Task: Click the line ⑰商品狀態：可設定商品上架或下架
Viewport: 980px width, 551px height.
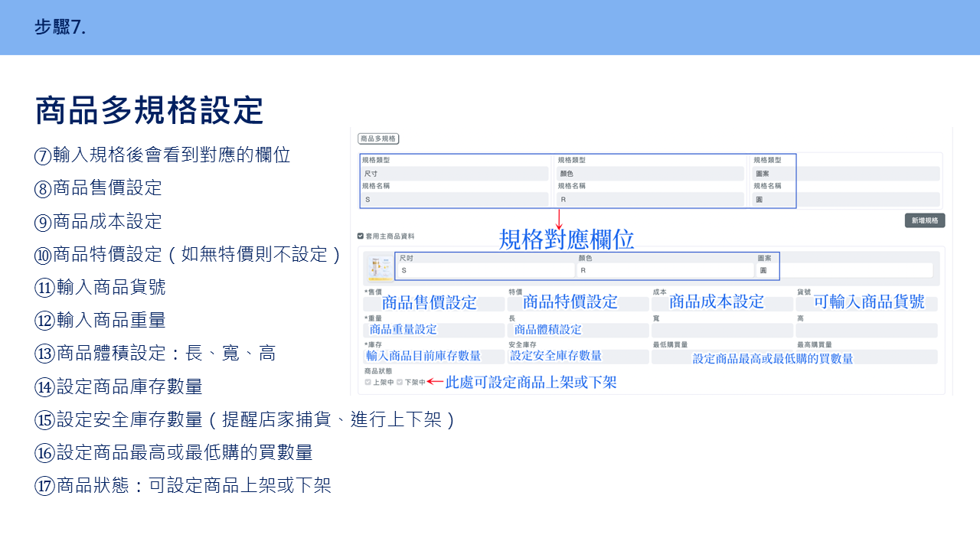Action: [x=182, y=485]
